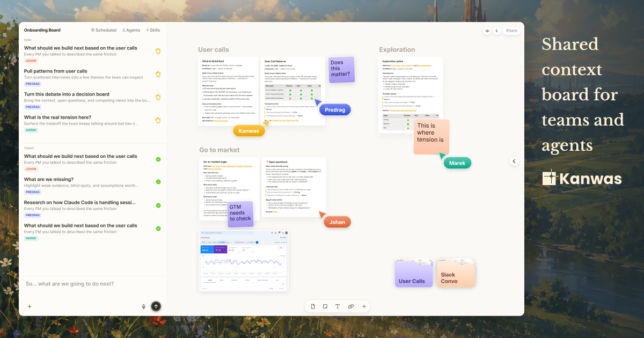The image size is (644, 338).
Task: Click the plus icon in the canvas toolbar
Action: click(364, 306)
